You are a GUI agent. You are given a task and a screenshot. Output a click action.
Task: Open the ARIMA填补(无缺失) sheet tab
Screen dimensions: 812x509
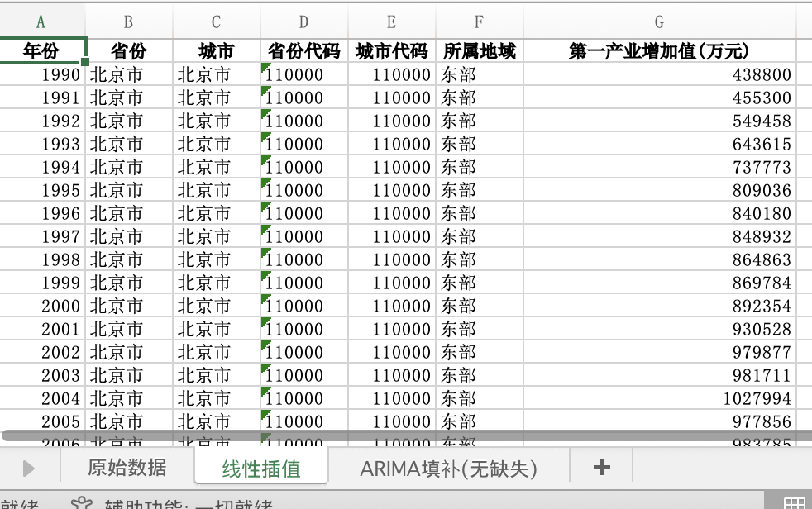pos(448,468)
